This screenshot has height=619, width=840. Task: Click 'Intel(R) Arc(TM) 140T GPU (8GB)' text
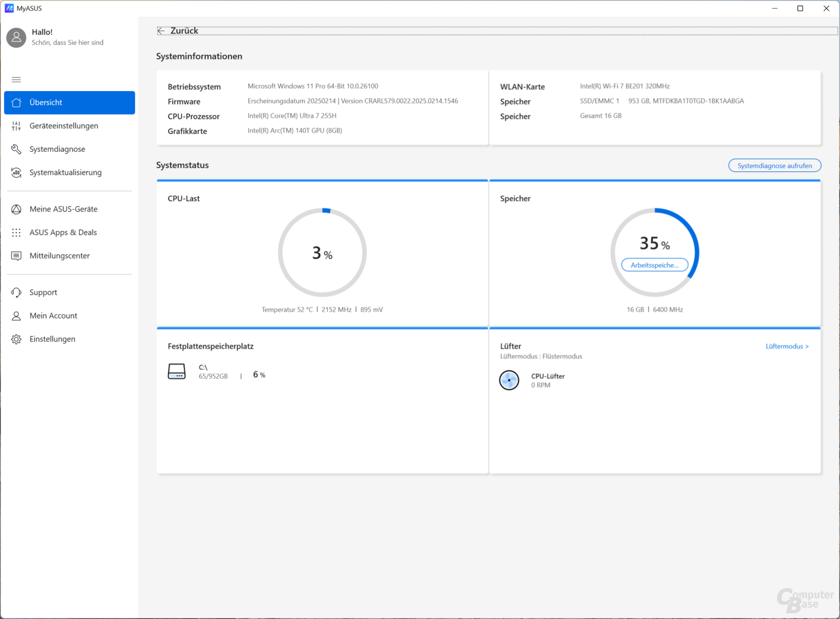(x=295, y=131)
